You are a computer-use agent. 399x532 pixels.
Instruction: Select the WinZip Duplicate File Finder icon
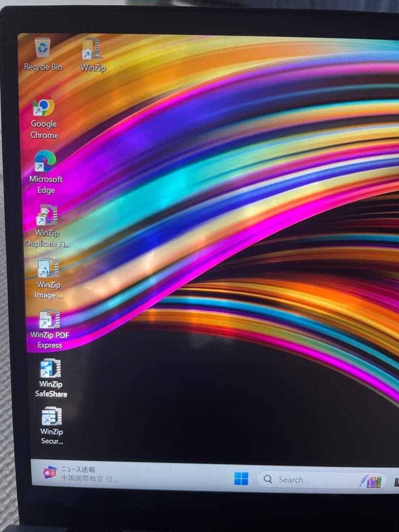47,215
